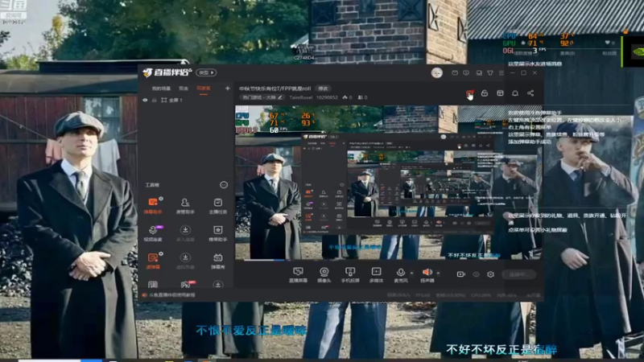
Task: Add 摄像头 camera source
Action: (x=324, y=274)
